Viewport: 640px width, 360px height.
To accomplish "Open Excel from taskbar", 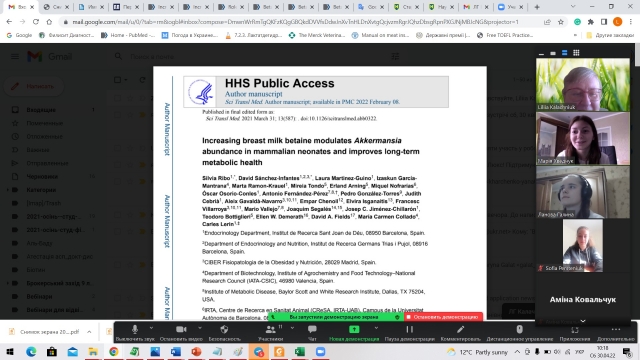I will 300,351.
